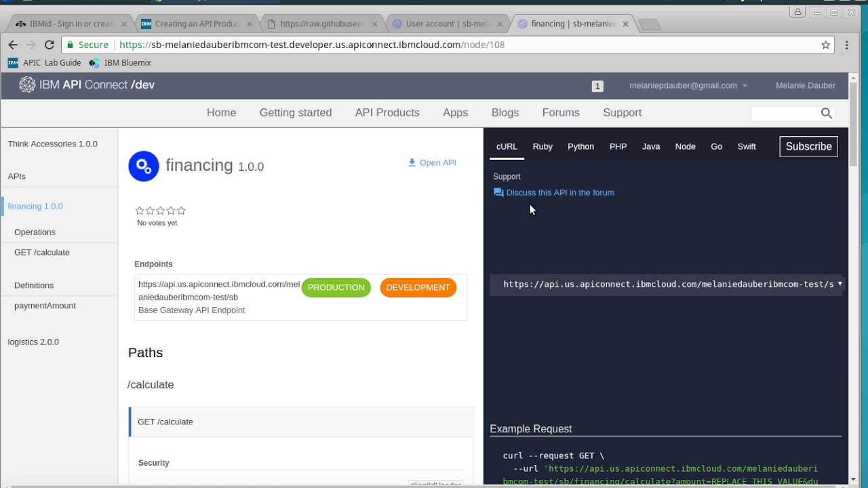Rate the API with the first star
The image size is (868, 488).
tap(140, 211)
